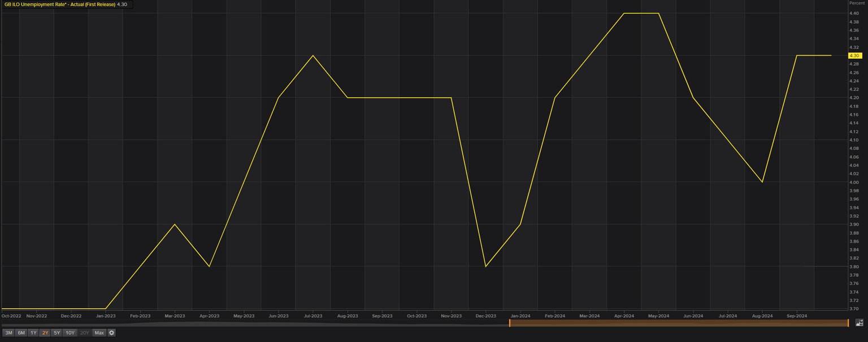Choose the active 2Y range button
Screen dimensions: 868x342
[x=45, y=333]
